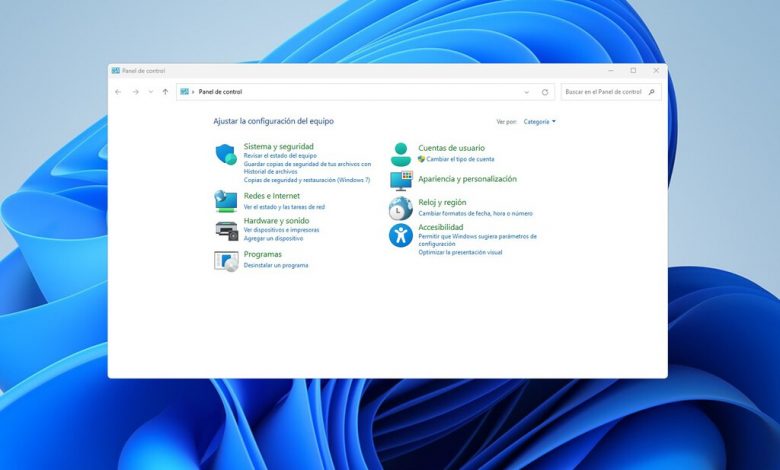The height and width of the screenshot is (470, 780).
Task: Open the recent locations dropdown arrow
Action: click(x=151, y=92)
